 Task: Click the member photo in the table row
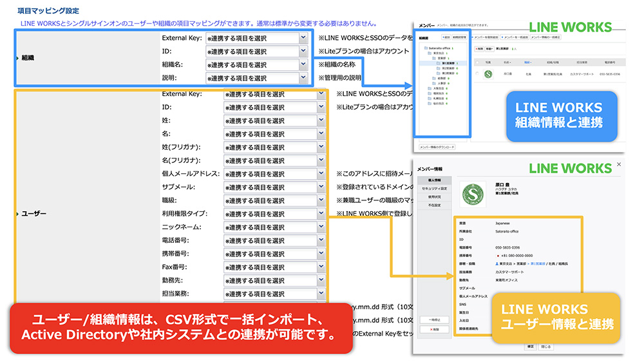(488, 74)
